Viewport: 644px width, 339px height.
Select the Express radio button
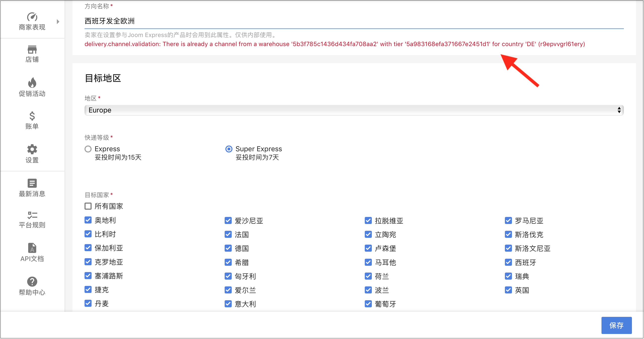[88, 149]
